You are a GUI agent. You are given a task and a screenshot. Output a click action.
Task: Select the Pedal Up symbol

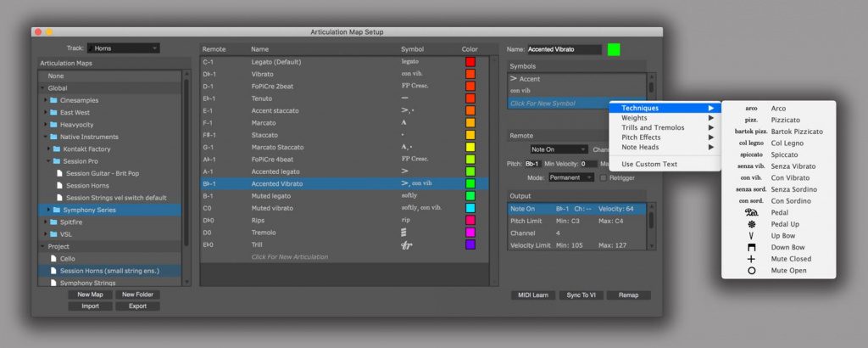coord(778,224)
